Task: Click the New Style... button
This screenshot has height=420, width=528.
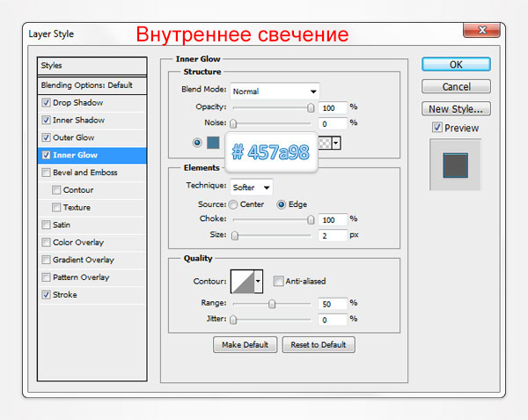Action: tap(456, 109)
